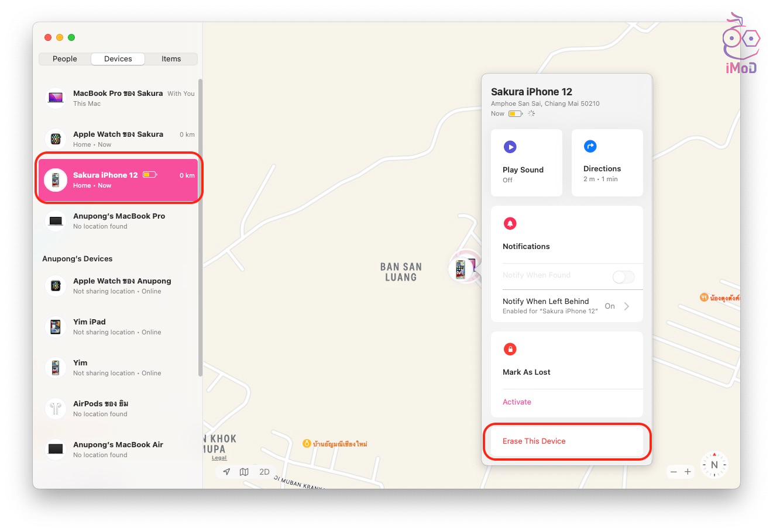Screen dimensions: 773x532
Task: Click the blue Directions arrow icon
Action: (x=590, y=146)
